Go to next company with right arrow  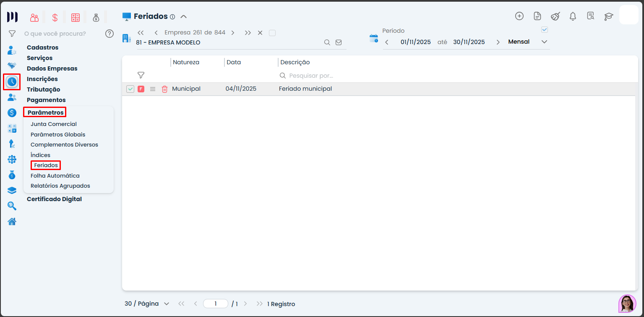(233, 33)
